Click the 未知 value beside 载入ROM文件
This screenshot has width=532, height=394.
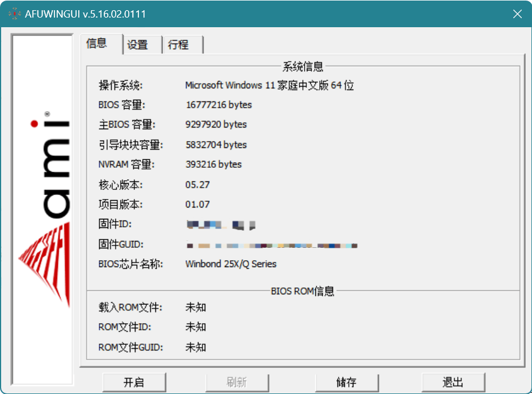tap(196, 307)
